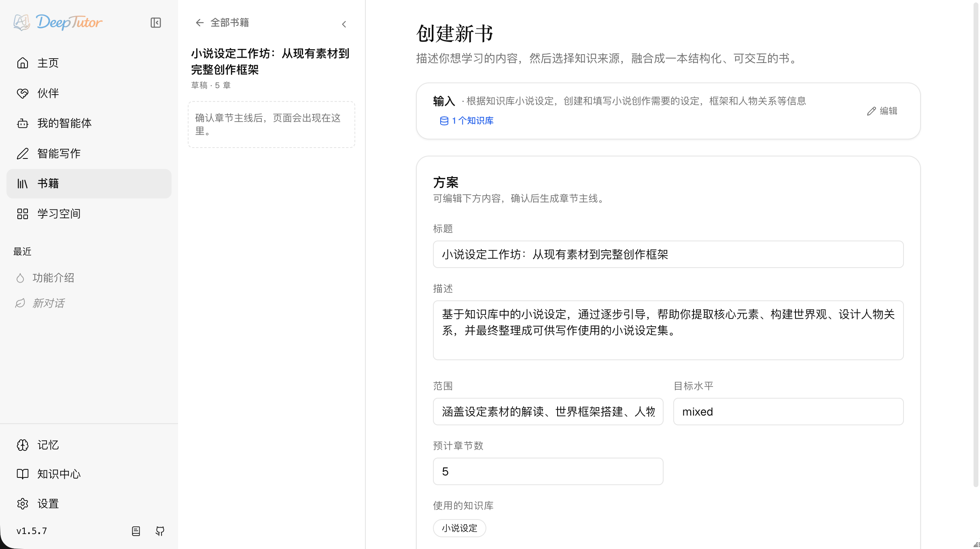Click the open-book icon beside 知识中心
The height and width of the screenshot is (549, 980).
tap(23, 474)
